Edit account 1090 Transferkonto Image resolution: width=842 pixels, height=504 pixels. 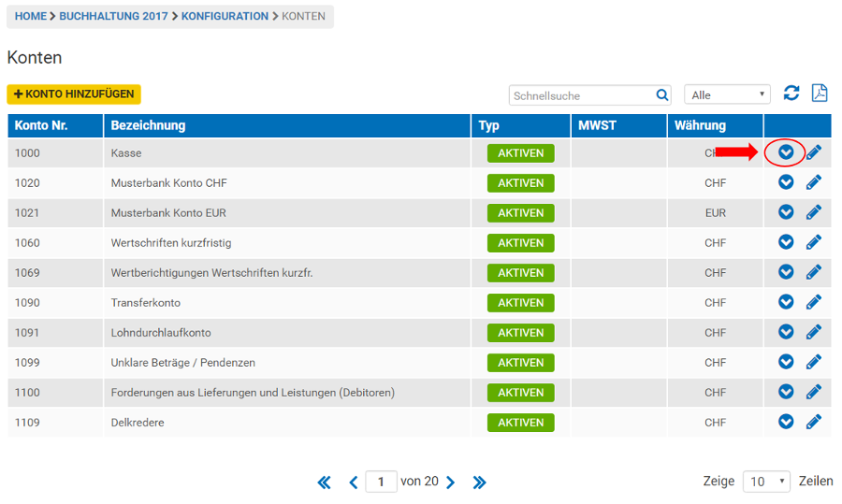tap(814, 302)
